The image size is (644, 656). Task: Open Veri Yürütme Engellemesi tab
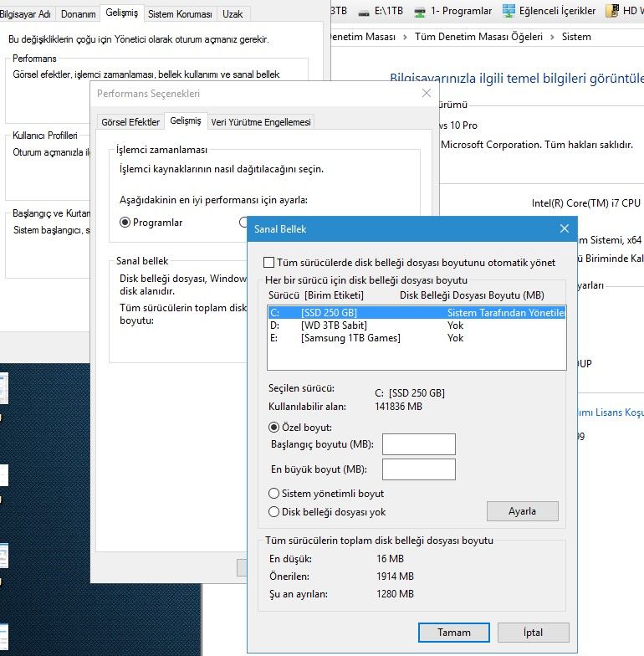coord(261,122)
